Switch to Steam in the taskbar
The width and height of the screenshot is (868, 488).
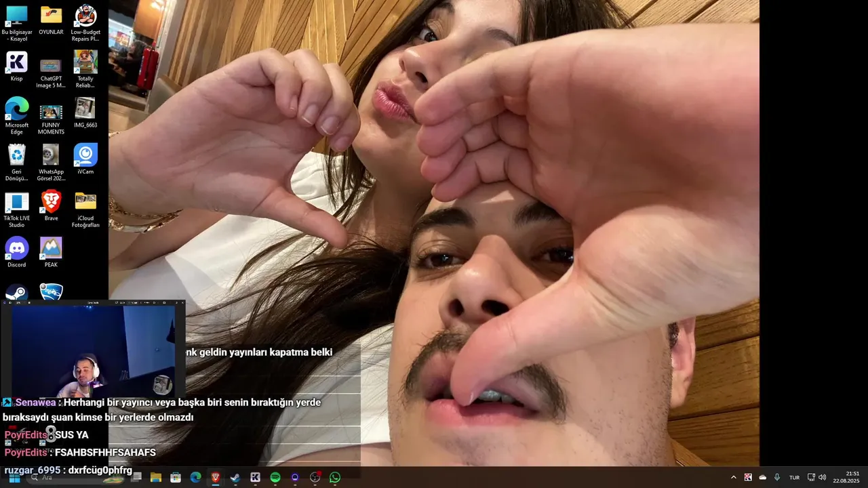(235, 478)
